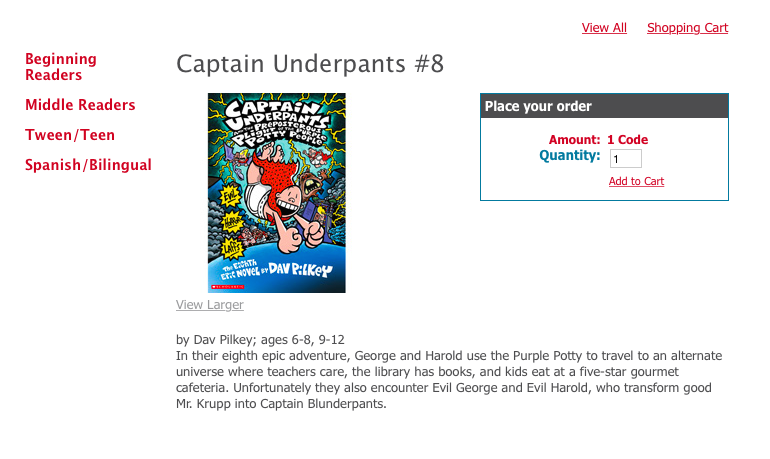Click the View Larger link
Viewport: 770px width, 459px height.
click(x=209, y=305)
